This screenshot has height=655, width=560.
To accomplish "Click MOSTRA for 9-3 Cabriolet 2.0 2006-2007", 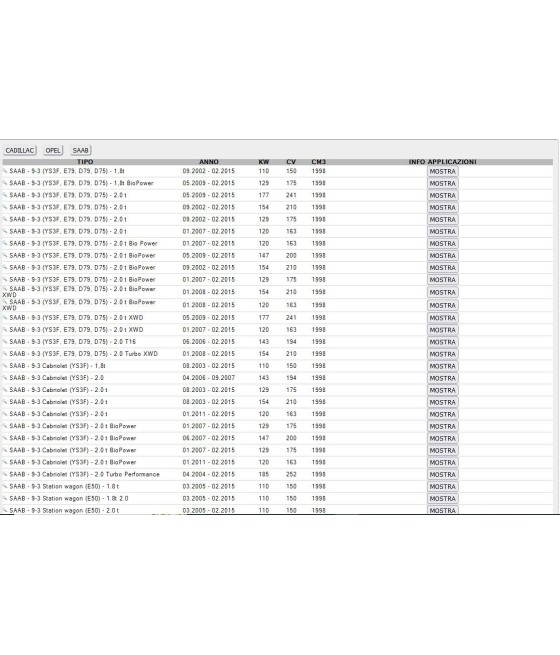I will (443, 378).
